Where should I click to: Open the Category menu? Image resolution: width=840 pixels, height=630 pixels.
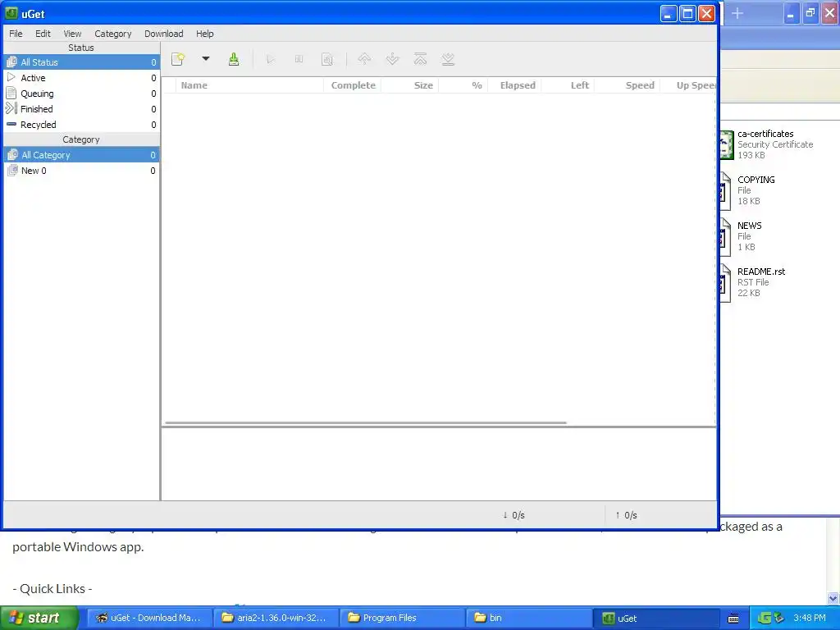pos(112,33)
